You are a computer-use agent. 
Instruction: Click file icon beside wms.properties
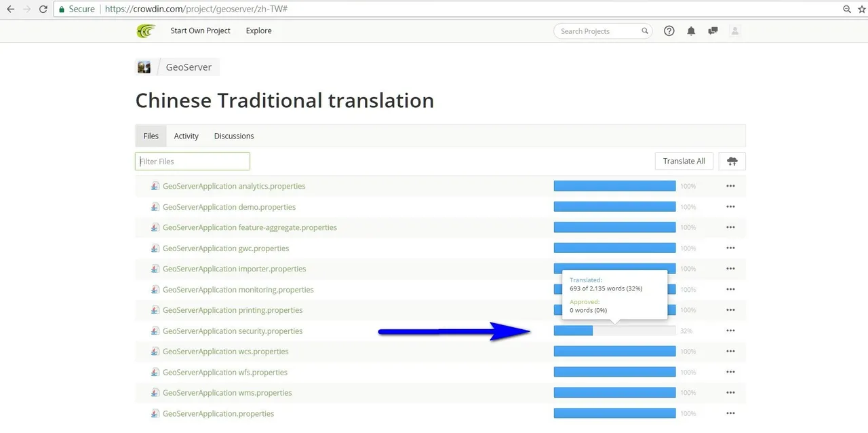[x=155, y=393]
